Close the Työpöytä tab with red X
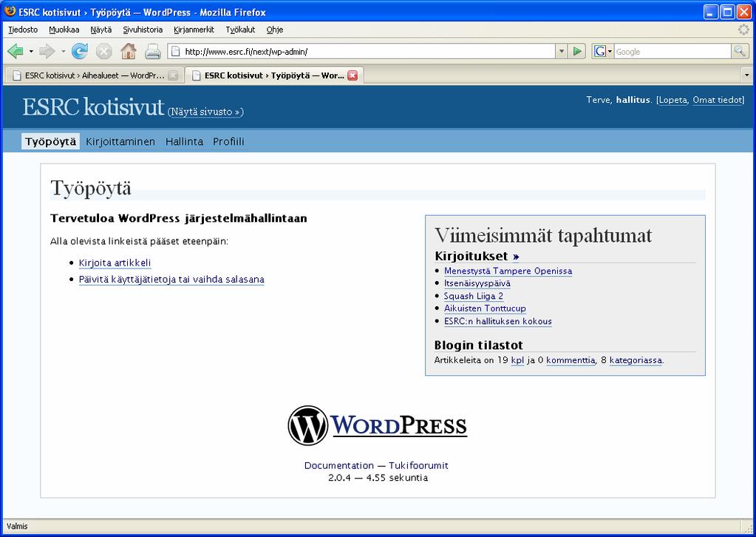Viewport: 756px width, 537px height. 353,75
